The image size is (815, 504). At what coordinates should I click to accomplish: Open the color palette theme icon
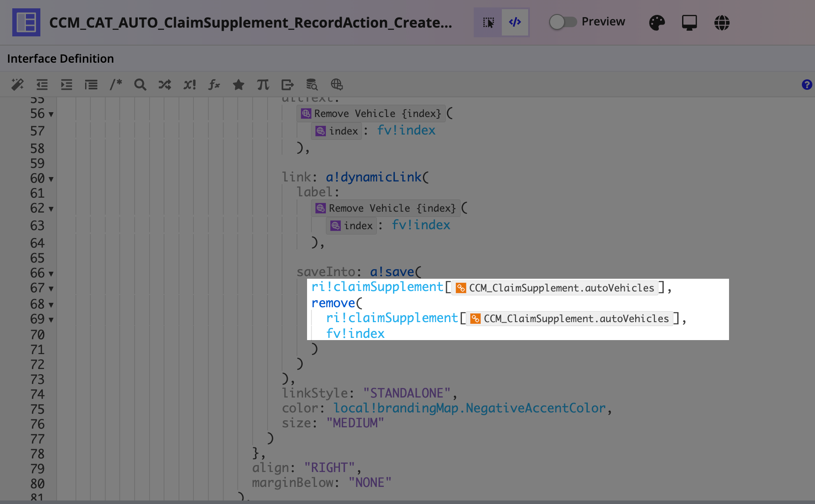[x=657, y=22]
